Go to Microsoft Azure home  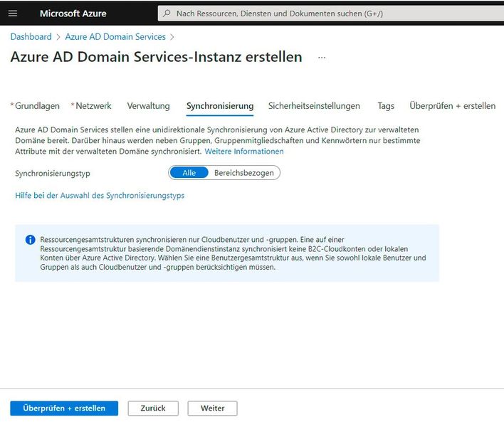click(73, 14)
